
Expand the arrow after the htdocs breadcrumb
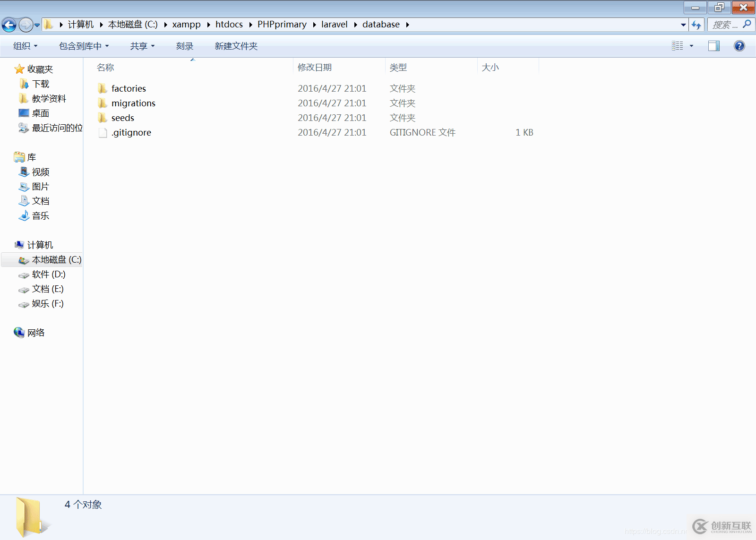coord(250,25)
